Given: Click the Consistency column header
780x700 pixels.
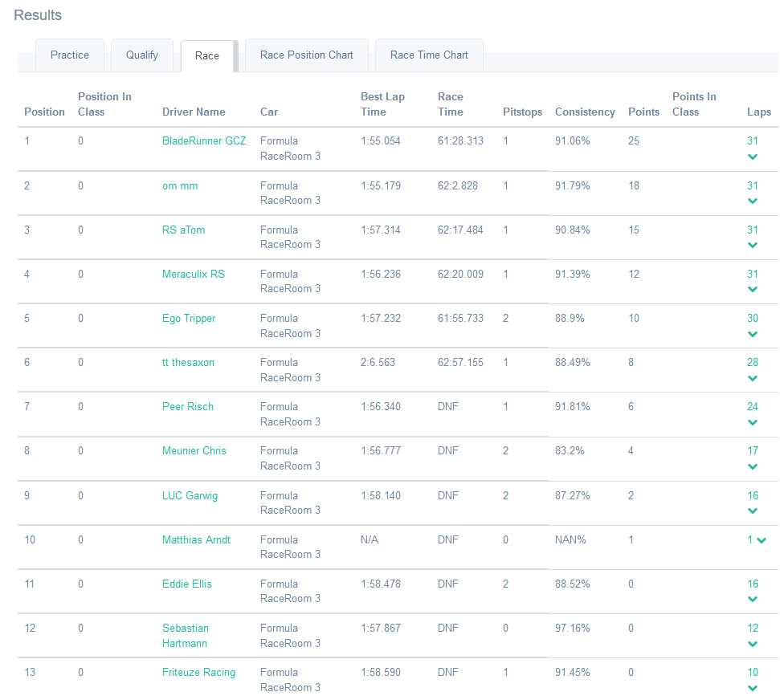Looking at the screenshot, I should (x=585, y=112).
